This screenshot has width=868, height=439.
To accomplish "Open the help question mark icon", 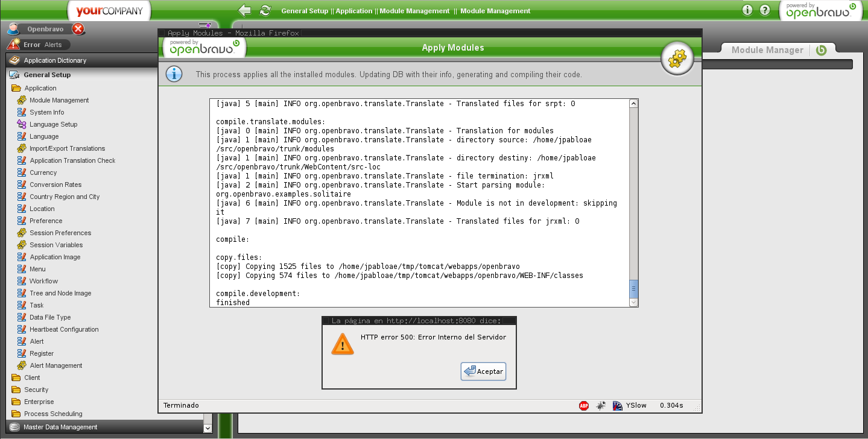I will pyautogui.click(x=765, y=10).
